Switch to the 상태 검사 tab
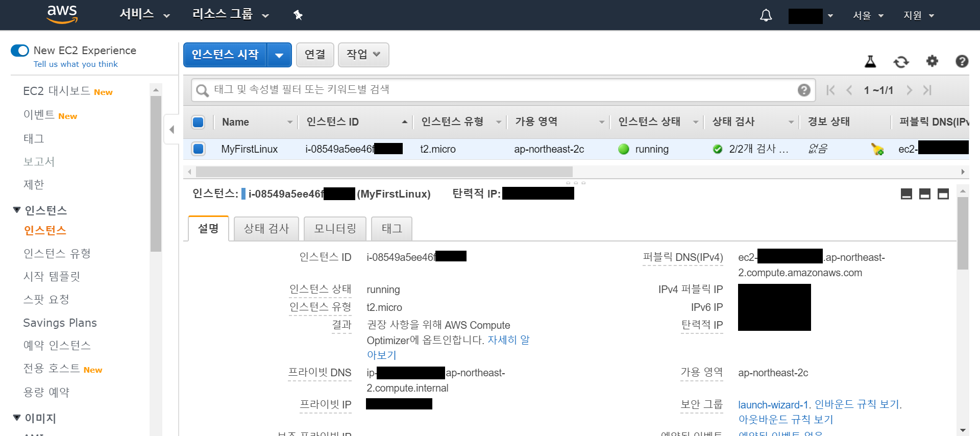980x436 pixels. [266, 229]
